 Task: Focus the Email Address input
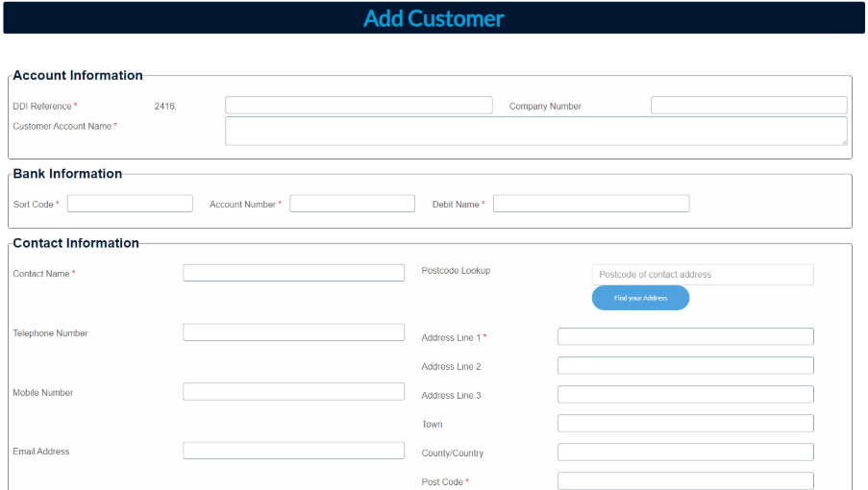tap(293, 451)
